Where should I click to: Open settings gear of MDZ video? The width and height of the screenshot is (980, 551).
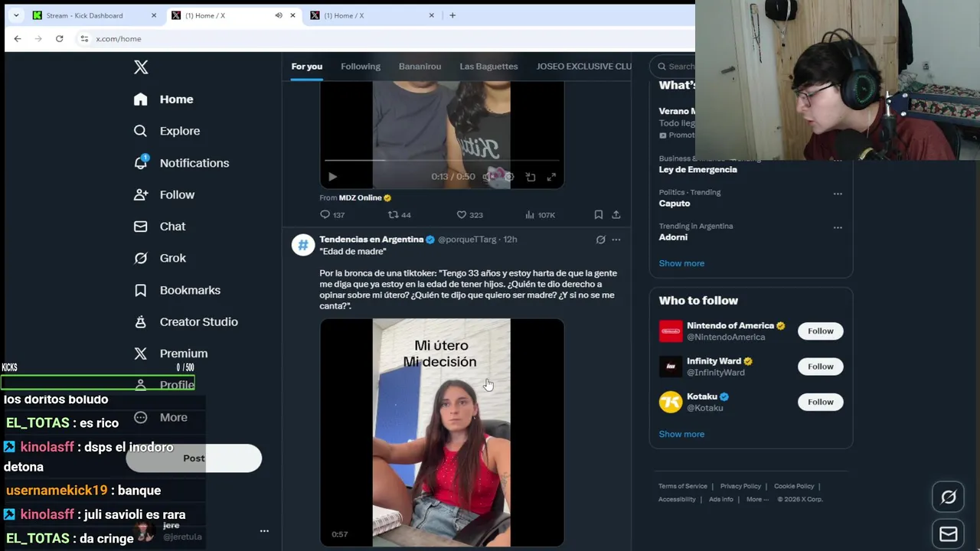pos(509,177)
